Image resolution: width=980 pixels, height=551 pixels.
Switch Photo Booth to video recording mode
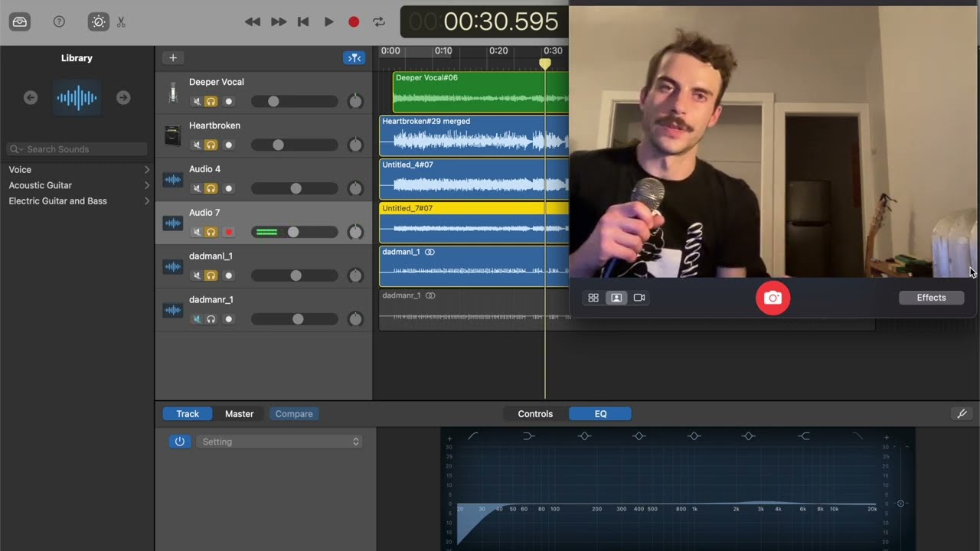pos(639,298)
